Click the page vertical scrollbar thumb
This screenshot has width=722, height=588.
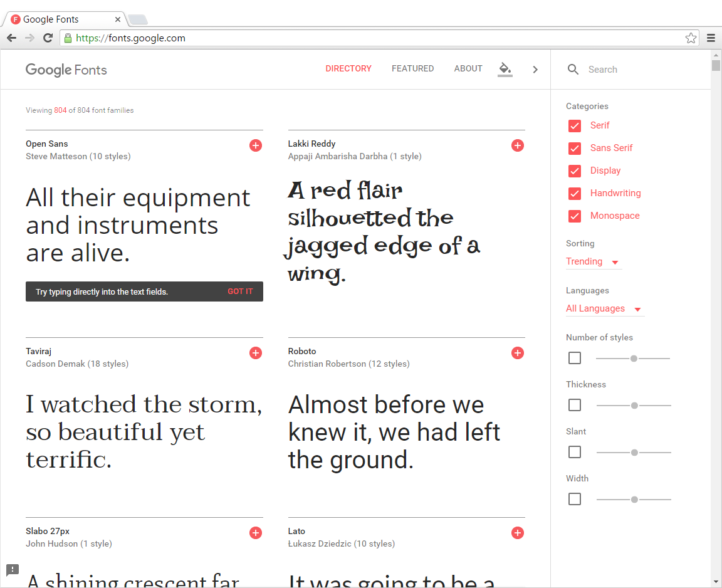click(716, 65)
